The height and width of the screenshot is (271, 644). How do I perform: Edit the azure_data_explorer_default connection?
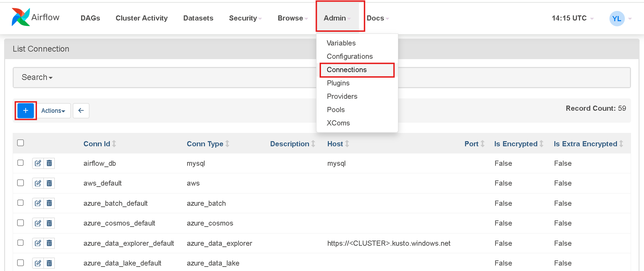click(38, 243)
